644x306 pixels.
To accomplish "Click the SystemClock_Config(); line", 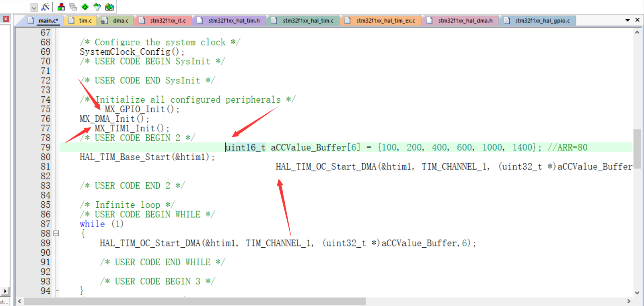I will click(x=132, y=52).
